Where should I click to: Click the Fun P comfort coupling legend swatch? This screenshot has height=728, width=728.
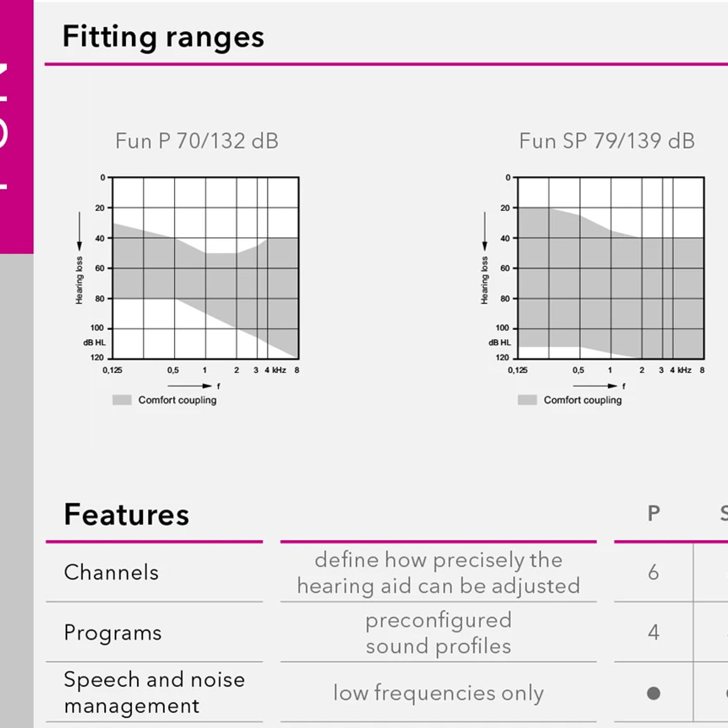point(122,400)
